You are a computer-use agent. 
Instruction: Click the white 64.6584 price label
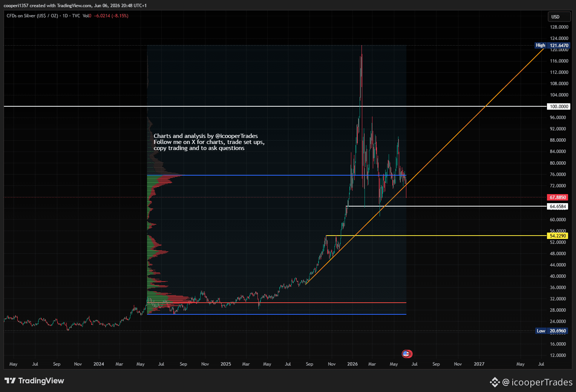[558, 207]
